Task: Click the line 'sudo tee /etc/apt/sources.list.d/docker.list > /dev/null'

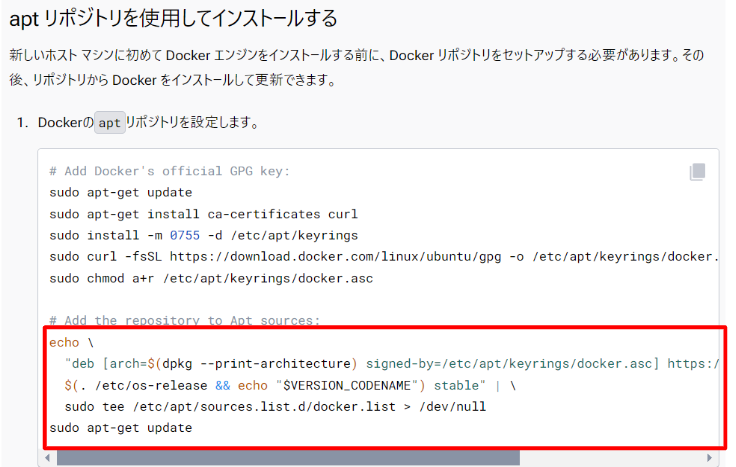Action: (x=275, y=406)
